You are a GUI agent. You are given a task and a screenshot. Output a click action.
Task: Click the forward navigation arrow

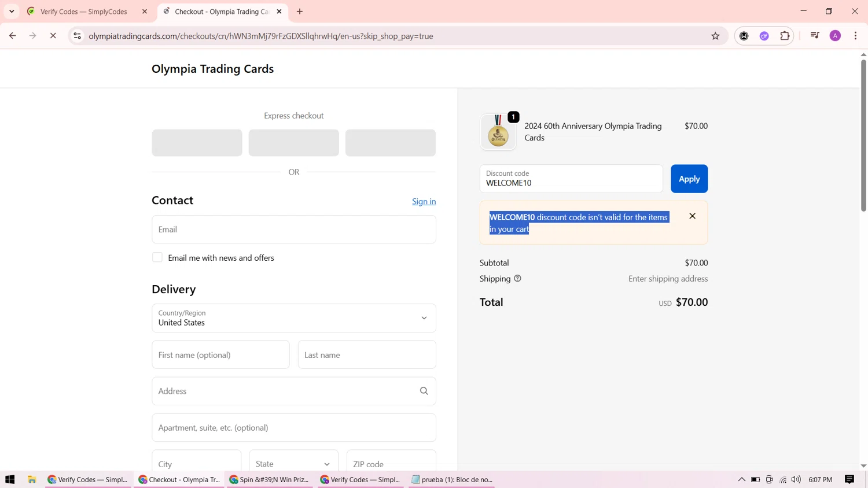click(32, 36)
